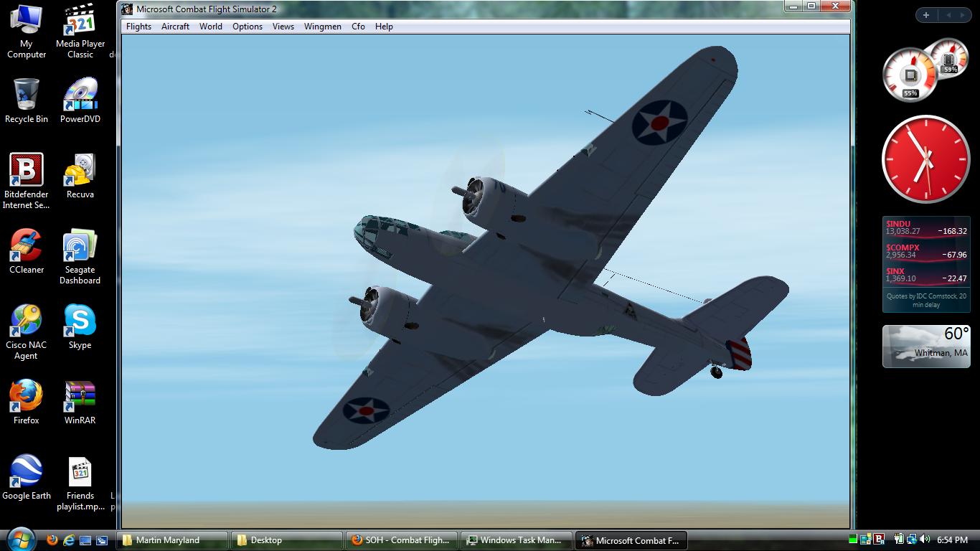The height and width of the screenshot is (551, 980).
Task: Open the Options menu
Action: pos(248,27)
